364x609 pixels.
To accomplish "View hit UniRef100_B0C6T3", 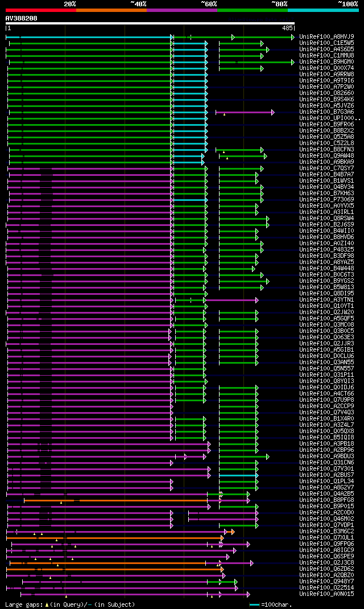I will (x=326, y=274).
